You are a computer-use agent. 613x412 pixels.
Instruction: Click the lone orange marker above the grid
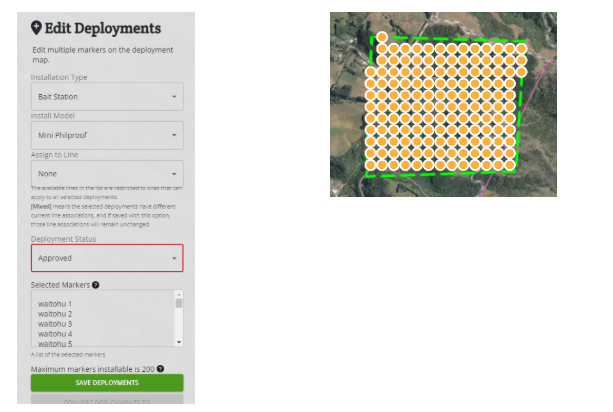(382, 37)
